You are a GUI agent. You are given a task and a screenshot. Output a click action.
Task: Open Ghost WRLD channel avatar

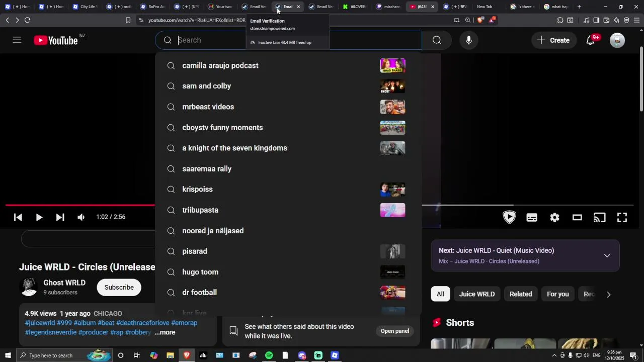[x=28, y=287]
